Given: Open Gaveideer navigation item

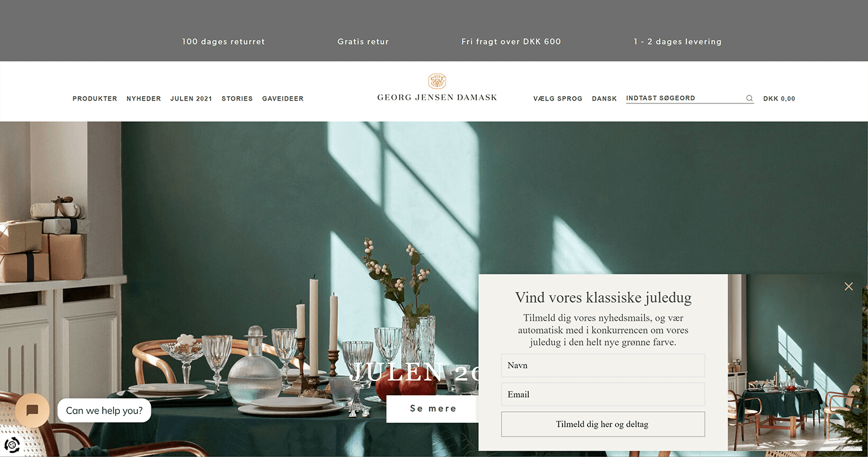Looking at the screenshot, I should (x=283, y=99).
